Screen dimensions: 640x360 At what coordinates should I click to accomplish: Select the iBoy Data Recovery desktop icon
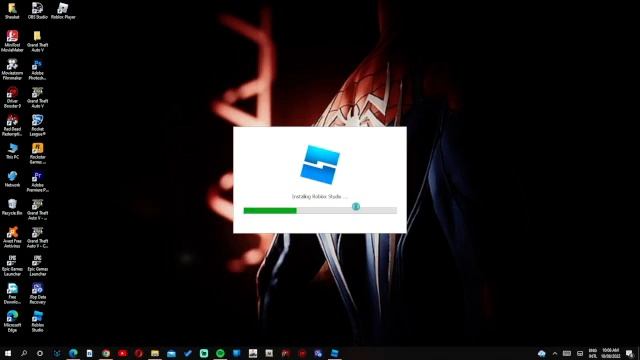pos(38,293)
